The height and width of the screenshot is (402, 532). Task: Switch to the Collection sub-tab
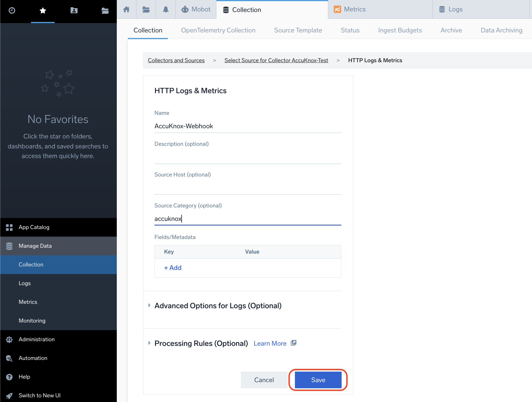coord(148,30)
